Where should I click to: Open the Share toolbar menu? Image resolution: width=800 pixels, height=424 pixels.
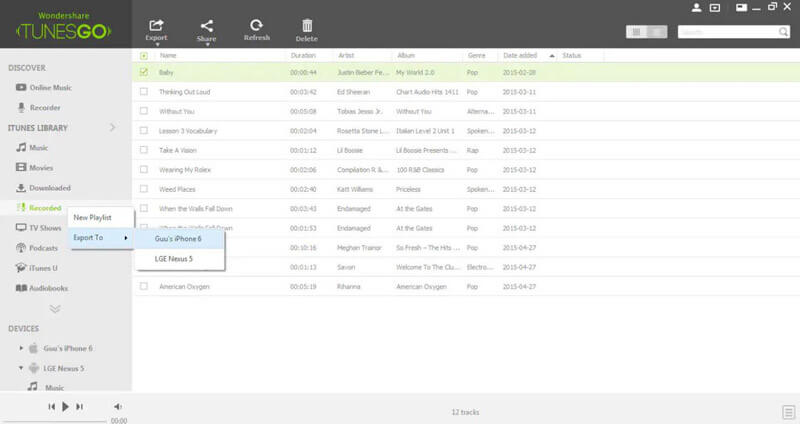pos(207,31)
